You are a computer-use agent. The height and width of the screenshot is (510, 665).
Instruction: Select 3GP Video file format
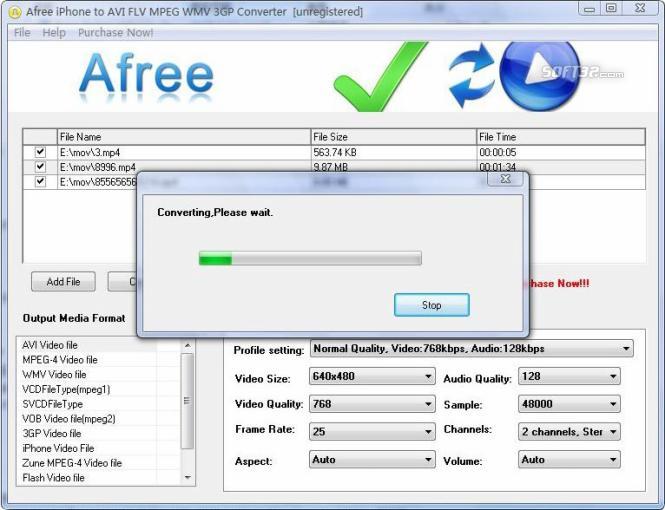click(x=51, y=434)
